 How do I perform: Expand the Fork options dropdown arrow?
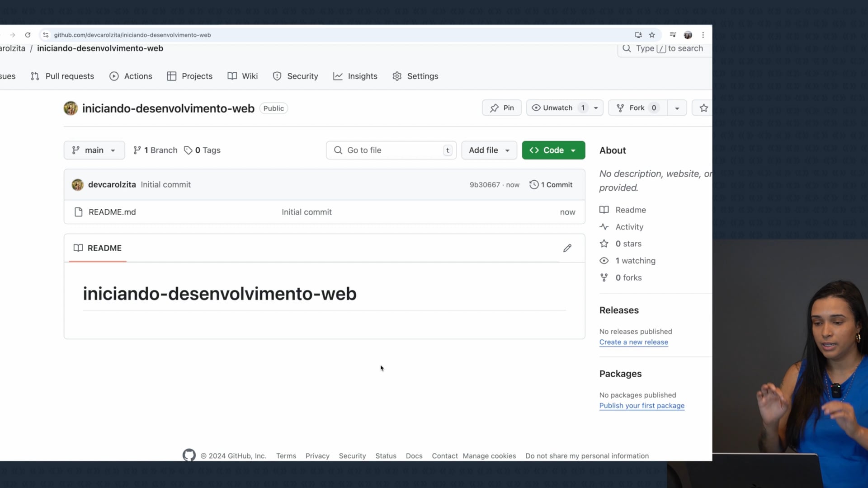pos(677,108)
